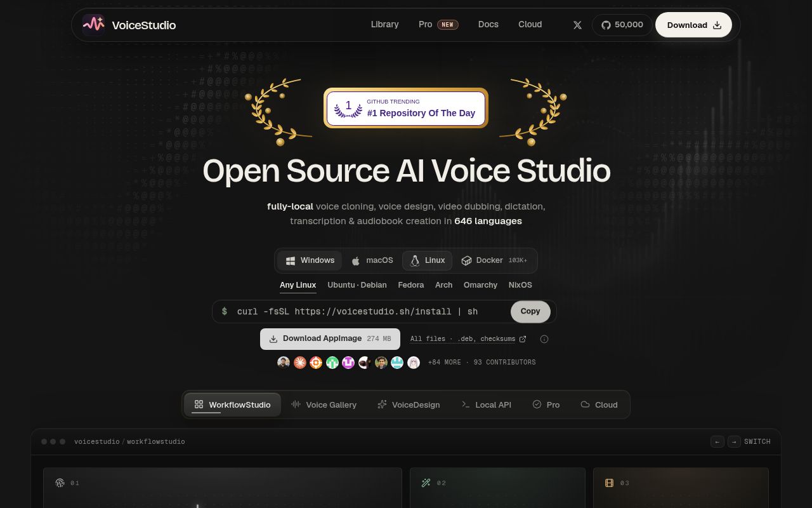The height and width of the screenshot is (508, 812).
Task: Choose the Any Linux distro tab
Action: click(x=298, y=285)
